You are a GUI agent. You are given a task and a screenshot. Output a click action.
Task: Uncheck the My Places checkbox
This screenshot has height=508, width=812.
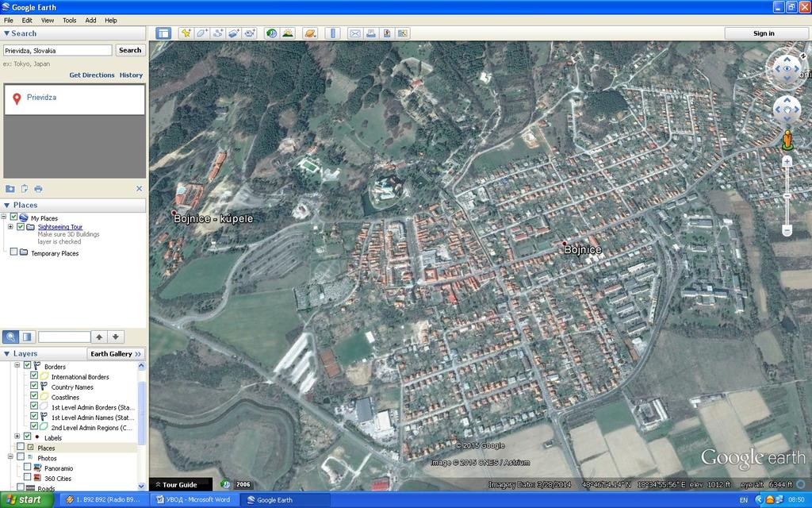coord(14,217)
